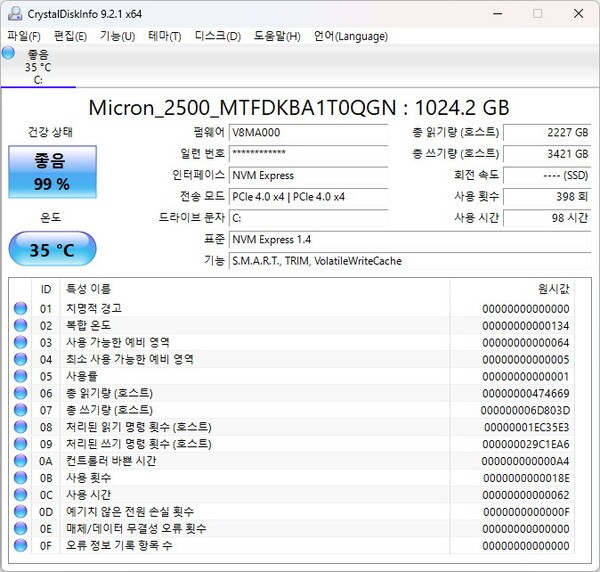Click the ID column header
600x572 pixels.
pos(46,289)
